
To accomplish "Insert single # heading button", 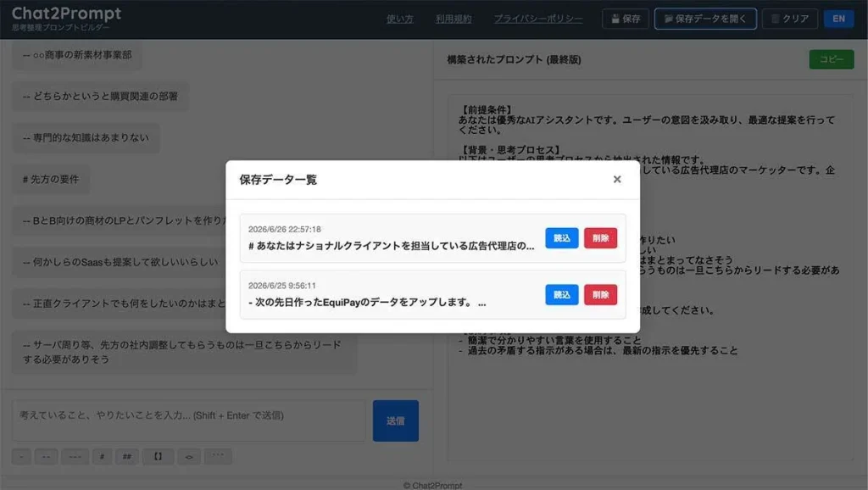I will [x=102, y=457].
